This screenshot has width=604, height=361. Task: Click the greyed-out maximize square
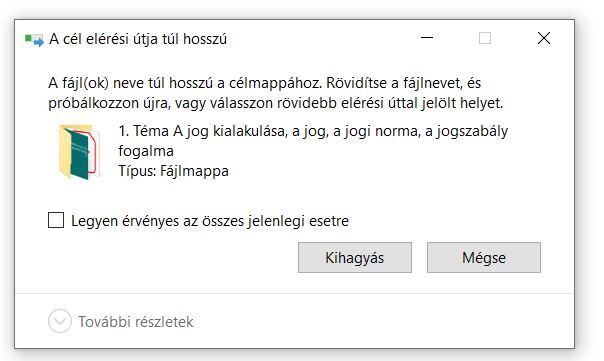click(485, 38)
